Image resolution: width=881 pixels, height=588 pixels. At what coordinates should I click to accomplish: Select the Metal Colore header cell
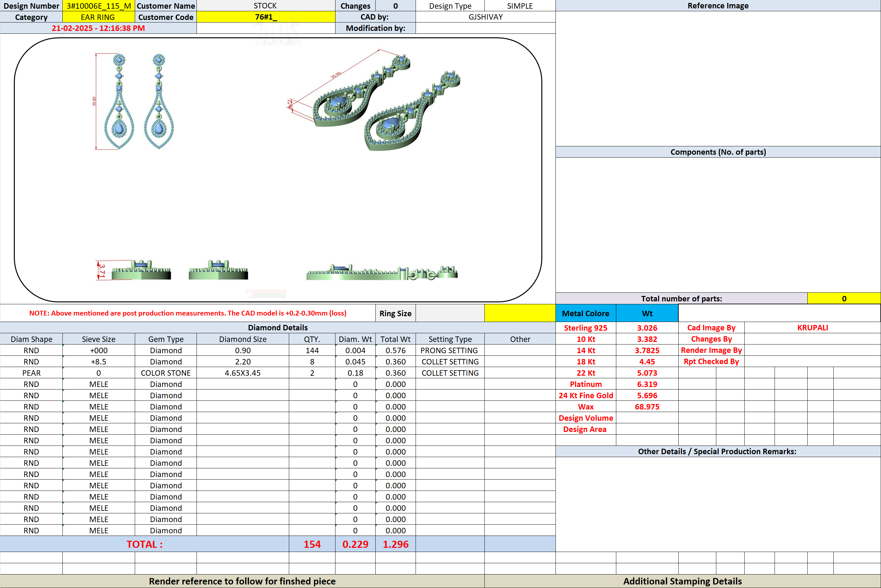(x=586, y=313)
